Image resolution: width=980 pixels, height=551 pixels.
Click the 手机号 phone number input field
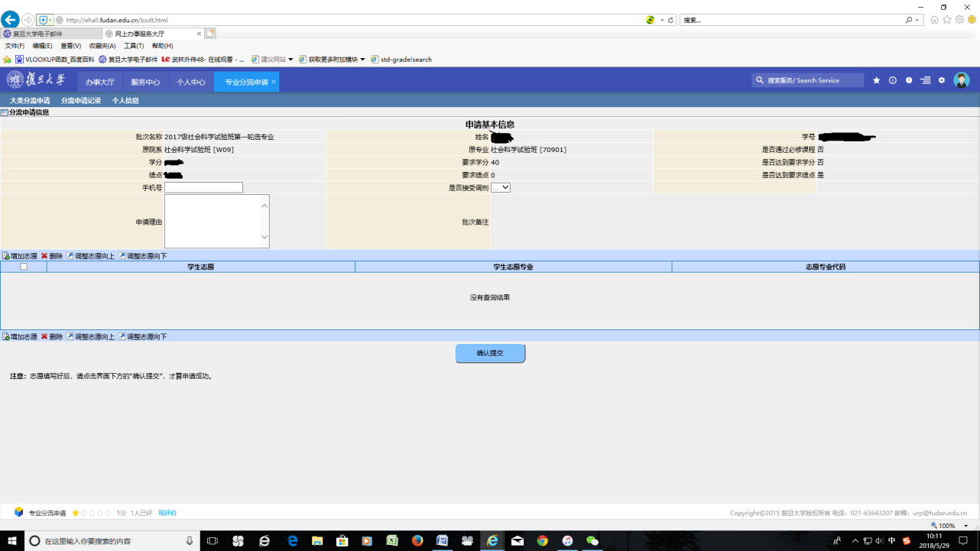click(x=203, y=187)
